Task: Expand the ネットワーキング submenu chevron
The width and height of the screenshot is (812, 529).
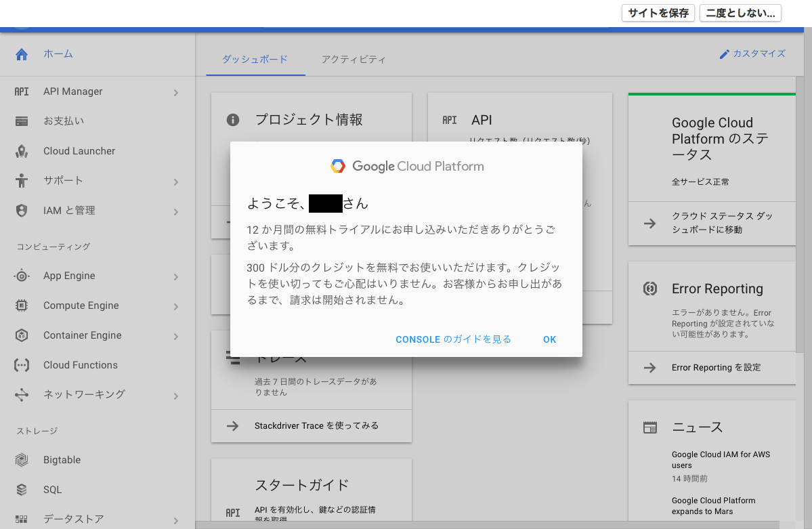Action: click(x=176, y=396)
